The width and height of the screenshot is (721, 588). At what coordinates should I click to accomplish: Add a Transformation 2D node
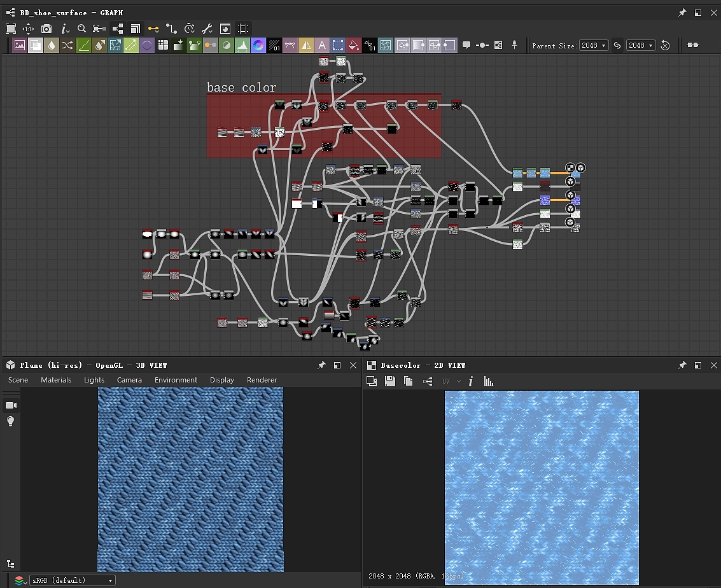coord(338,45)
